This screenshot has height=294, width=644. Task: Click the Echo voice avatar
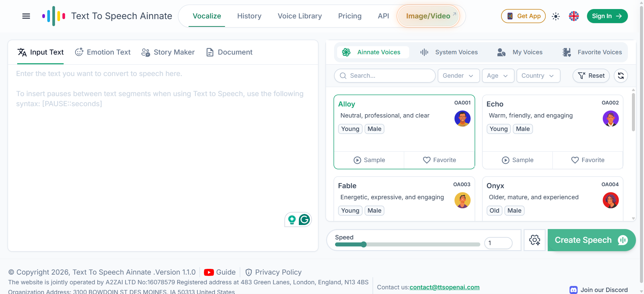click(x=611, y=119)
